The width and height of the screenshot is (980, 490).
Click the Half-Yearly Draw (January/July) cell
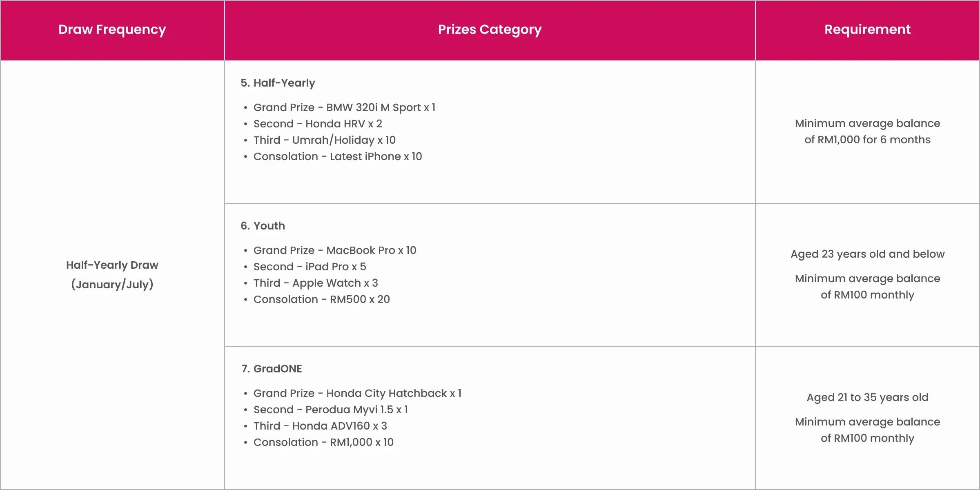coord(112,274)
